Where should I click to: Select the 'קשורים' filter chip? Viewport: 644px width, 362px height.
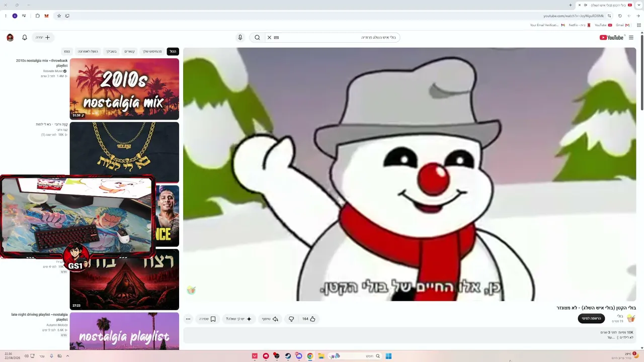tap(129, 51)
